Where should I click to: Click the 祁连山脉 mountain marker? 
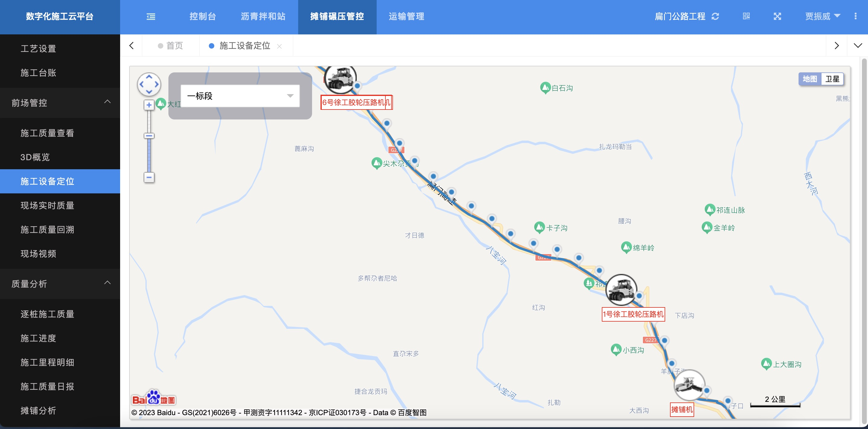710,210
